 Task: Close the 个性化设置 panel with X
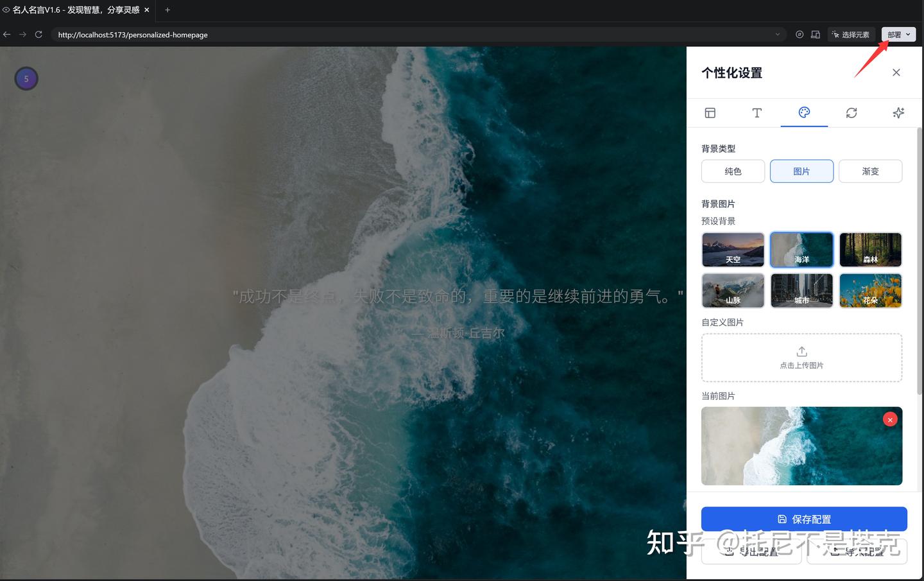coord(896,73)
